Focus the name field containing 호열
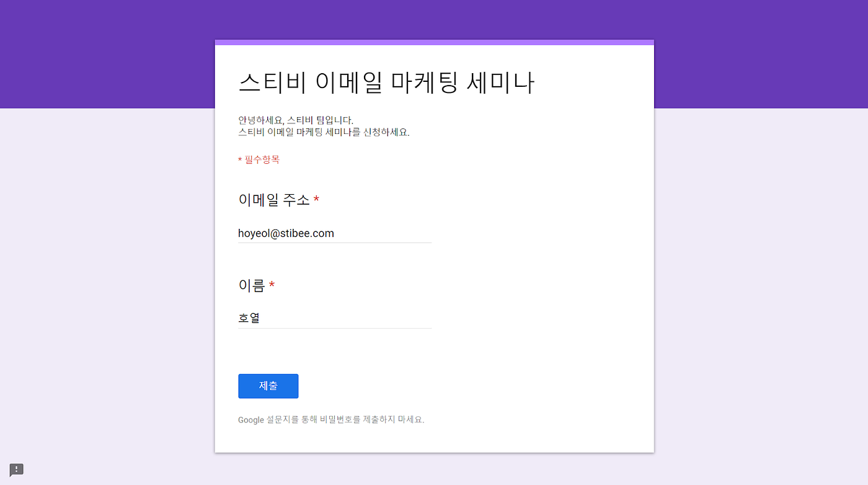 [x=335, y=319]
